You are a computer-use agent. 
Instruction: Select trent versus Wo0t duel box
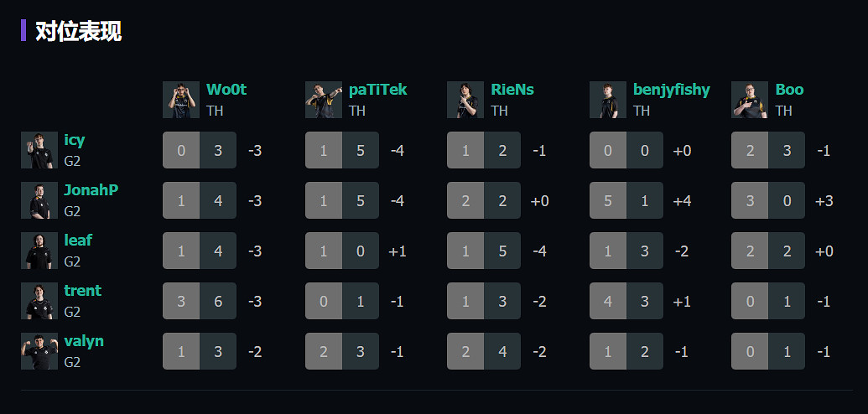(200, 301)
